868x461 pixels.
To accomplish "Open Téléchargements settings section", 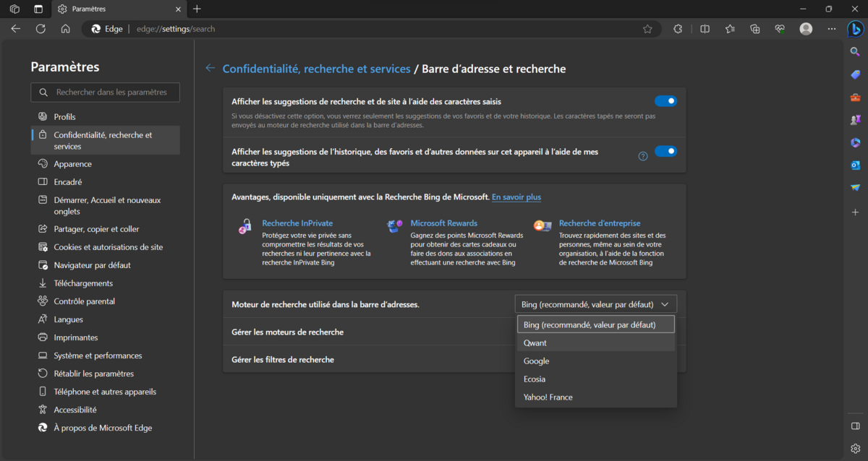I will tap(106, 283).
